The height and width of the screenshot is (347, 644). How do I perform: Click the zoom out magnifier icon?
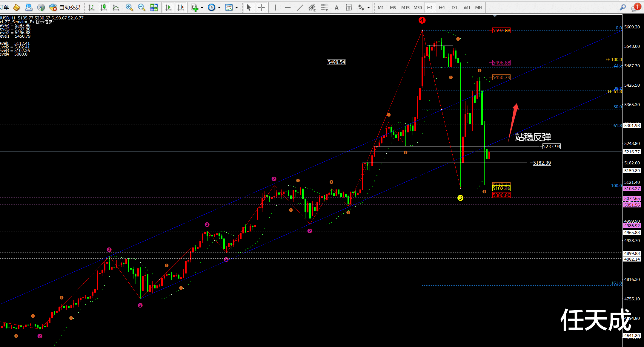[x=142, y=7]
